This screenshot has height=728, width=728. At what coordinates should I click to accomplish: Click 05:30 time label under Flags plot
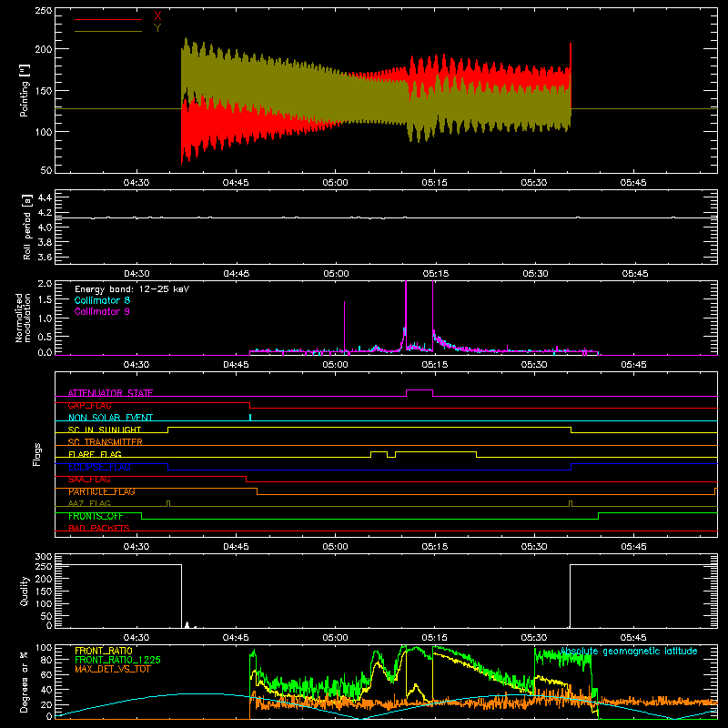534,547
